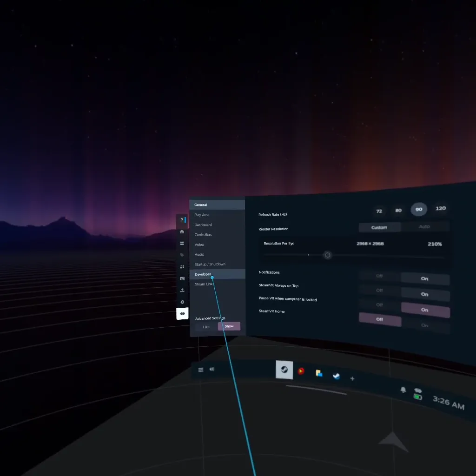Select the Steam logo dashboard tab

[x=284, y=370]
